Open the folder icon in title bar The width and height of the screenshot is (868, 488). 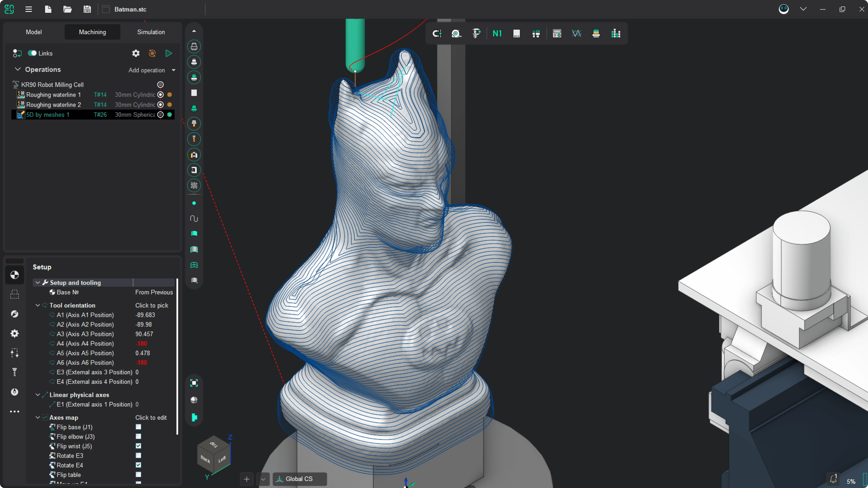pyautogui.click(x=67, y=9)
